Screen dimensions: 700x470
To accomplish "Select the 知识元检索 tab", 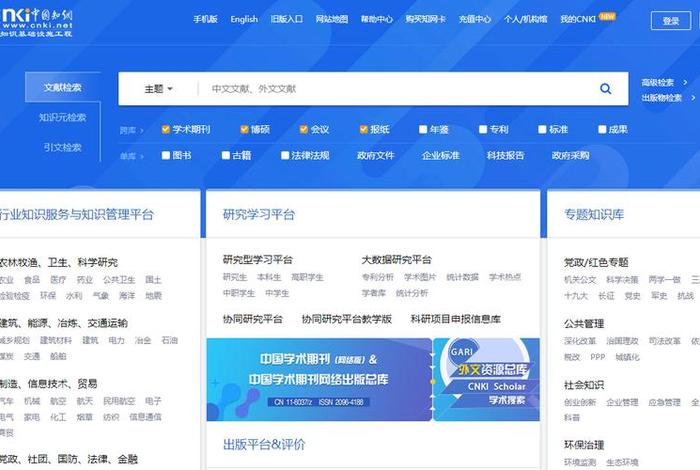I will pos(62,117).
